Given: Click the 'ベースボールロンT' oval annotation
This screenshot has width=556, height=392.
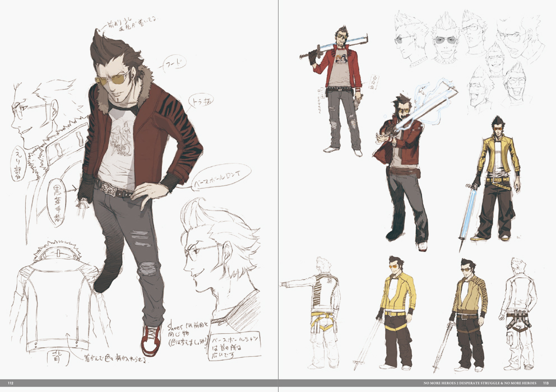Looking at the screenshot, I should [221, 178].
